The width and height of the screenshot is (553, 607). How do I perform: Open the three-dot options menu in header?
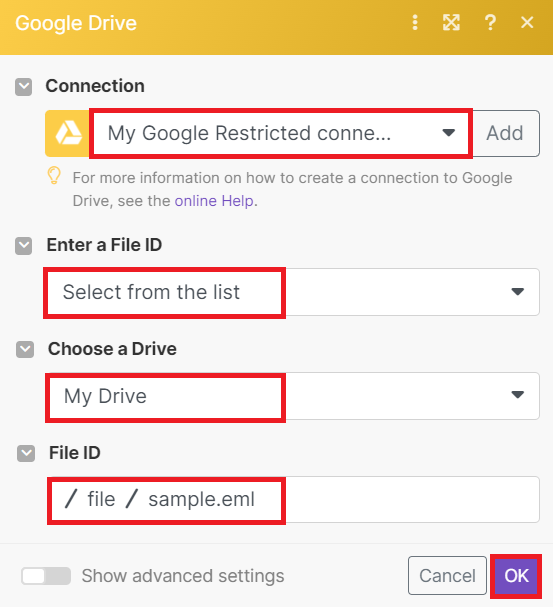click(x=415, y=22)
